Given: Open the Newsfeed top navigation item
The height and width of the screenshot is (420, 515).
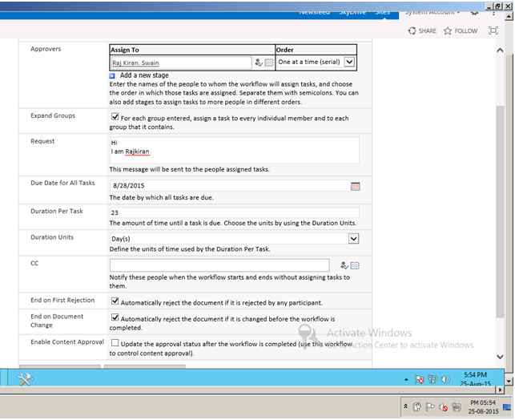Looking at the screenshot, I should pyautogui.click(x=314, y=12).
